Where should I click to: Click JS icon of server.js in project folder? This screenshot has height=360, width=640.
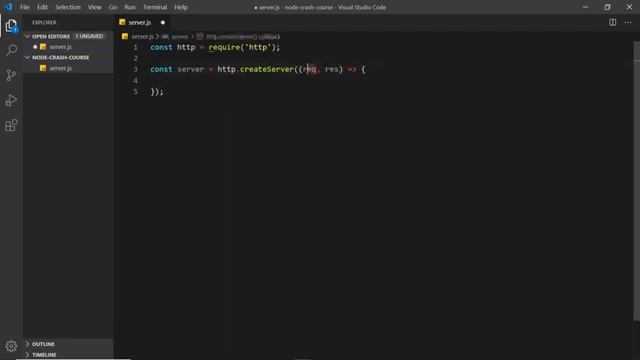(43, 68)
